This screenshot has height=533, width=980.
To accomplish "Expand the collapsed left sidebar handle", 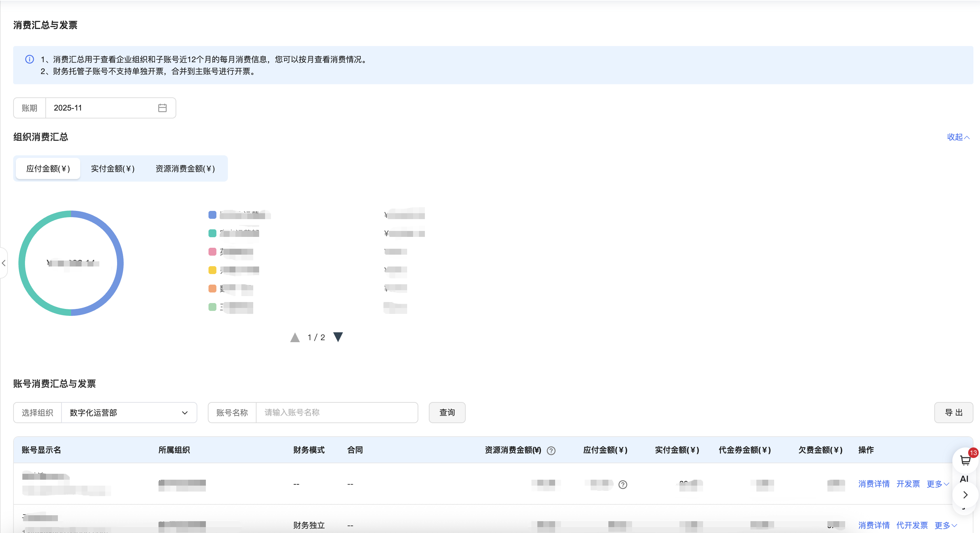I will point(3,263).
